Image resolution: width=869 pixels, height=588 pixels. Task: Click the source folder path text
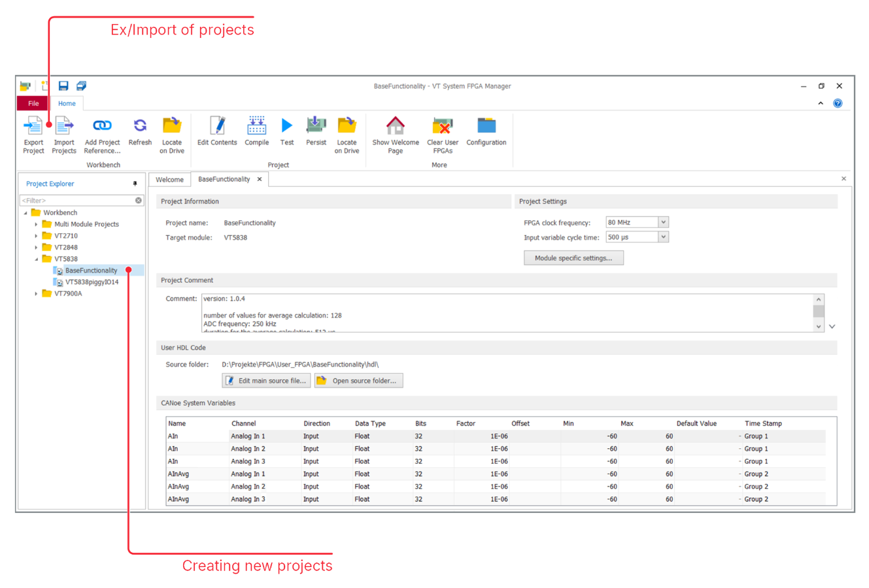tap(300, 365)
